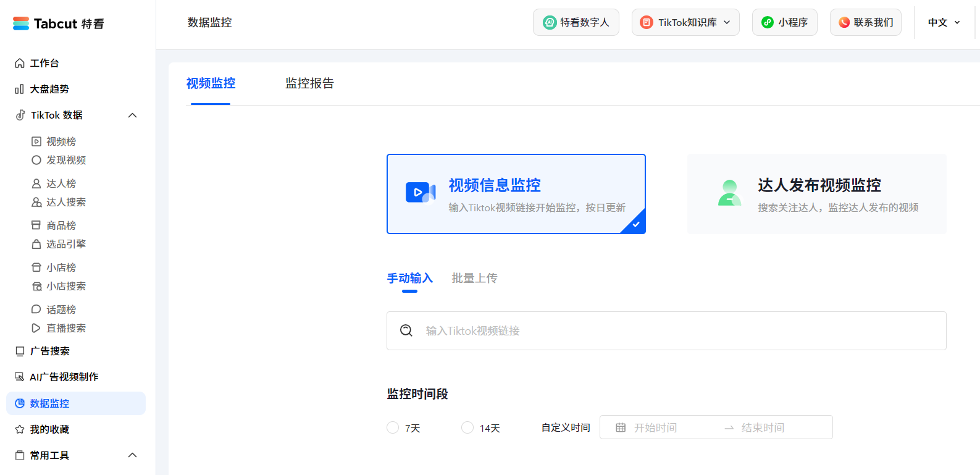
Task: Click the home icon beside 工作台
Action: coord(20,63)
